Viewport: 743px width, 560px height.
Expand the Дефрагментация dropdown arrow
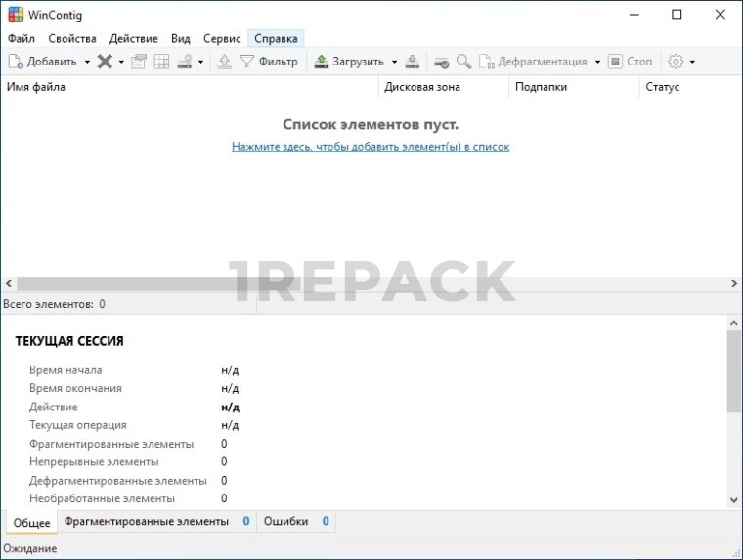pyautogui.click(x=597, y=62)
